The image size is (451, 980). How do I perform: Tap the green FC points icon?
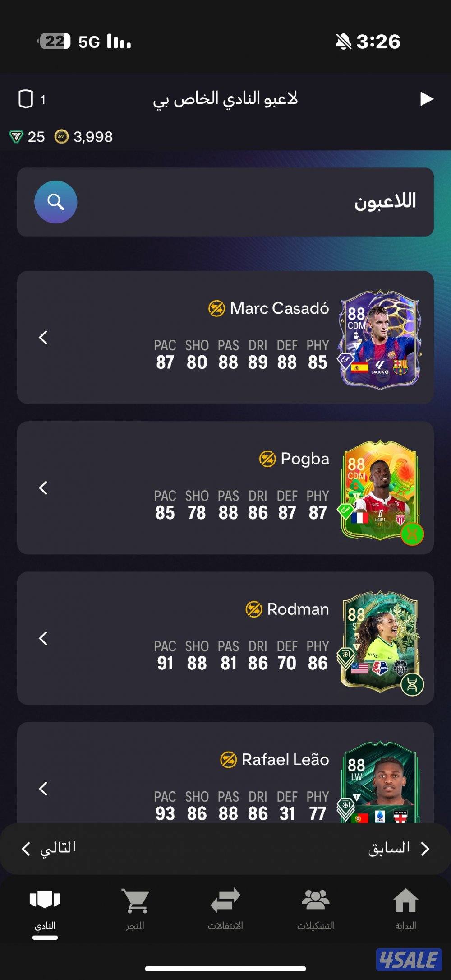click(x=16, y=136)
